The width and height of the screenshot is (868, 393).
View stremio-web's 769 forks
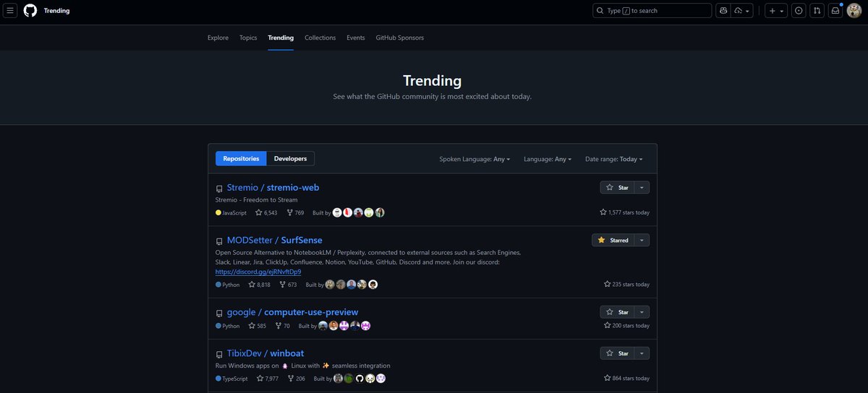pyautogui.click(x=295, y=213)
